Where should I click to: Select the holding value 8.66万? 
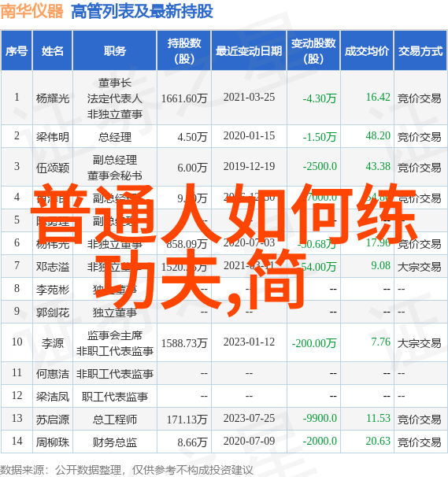(x=192, y=442)
